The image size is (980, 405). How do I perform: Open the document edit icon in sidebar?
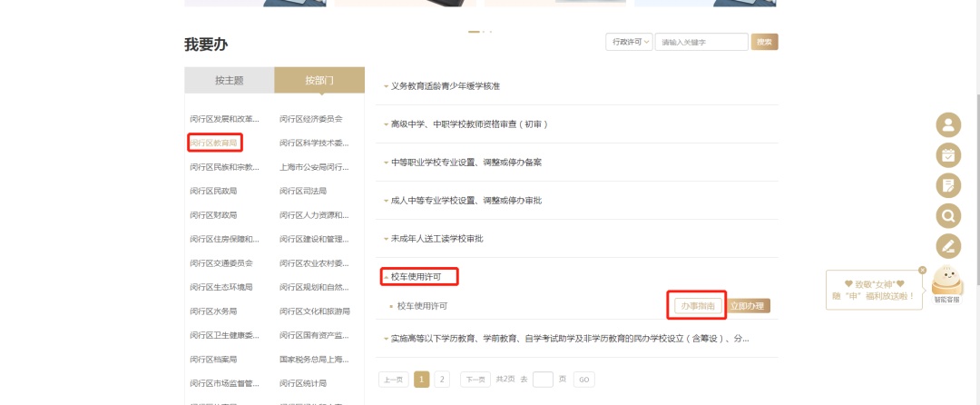[948, 185]
